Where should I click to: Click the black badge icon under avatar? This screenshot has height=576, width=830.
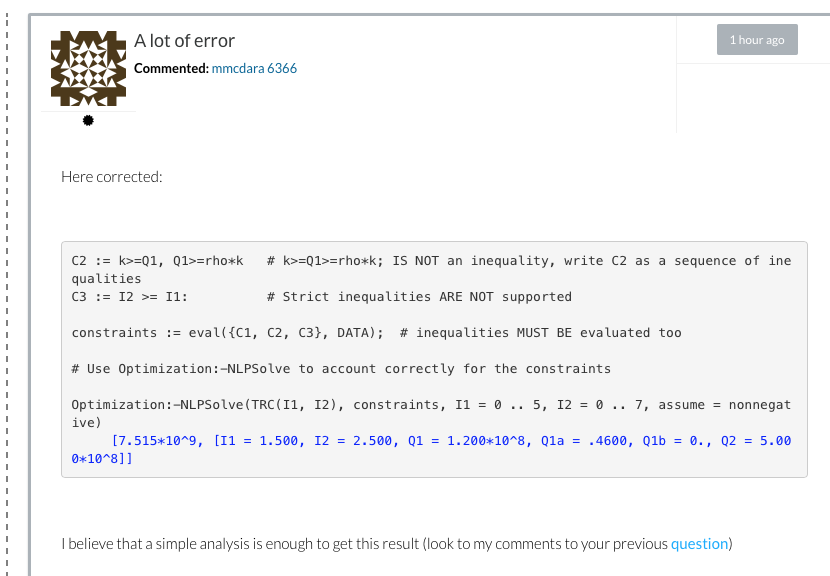point(88,121)
